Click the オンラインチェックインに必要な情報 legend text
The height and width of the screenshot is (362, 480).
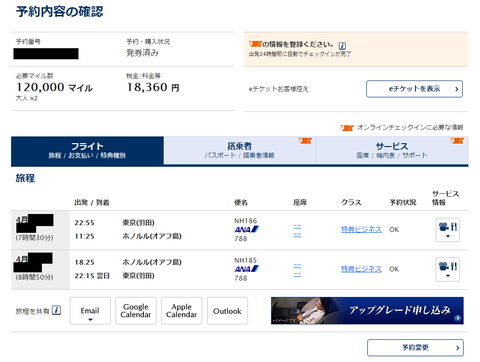tap(410, 127)
